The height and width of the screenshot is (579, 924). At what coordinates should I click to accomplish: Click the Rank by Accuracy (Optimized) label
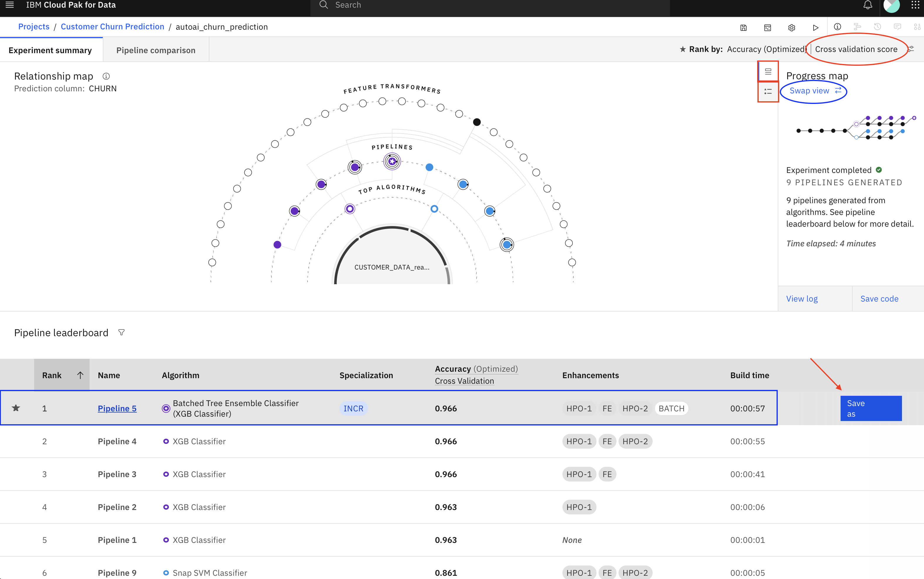tap(766, 49)
